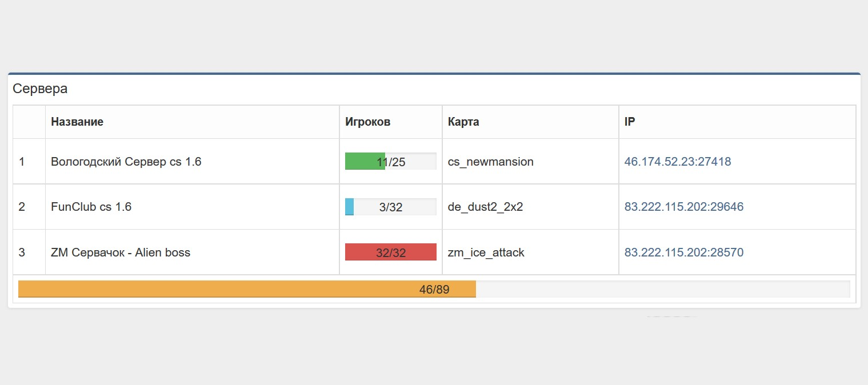Click the blue 3/32 players bar
Viewport: 868px width, 385px height.
pos(391,207)
